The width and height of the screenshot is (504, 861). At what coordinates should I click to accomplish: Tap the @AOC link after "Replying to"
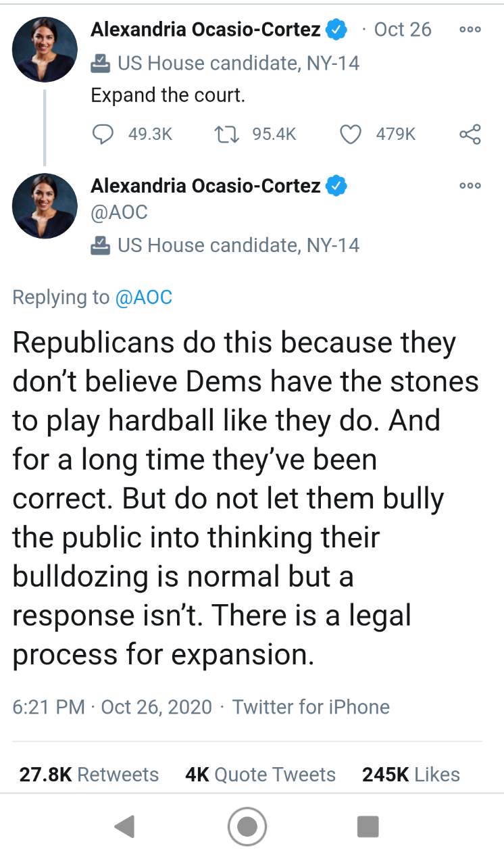pyautogui.click(x=144, y=297)
